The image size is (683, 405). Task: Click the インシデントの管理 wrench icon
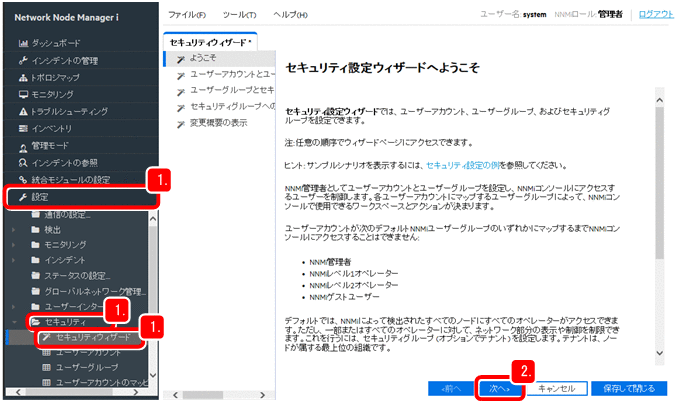(x=23, y=61)
